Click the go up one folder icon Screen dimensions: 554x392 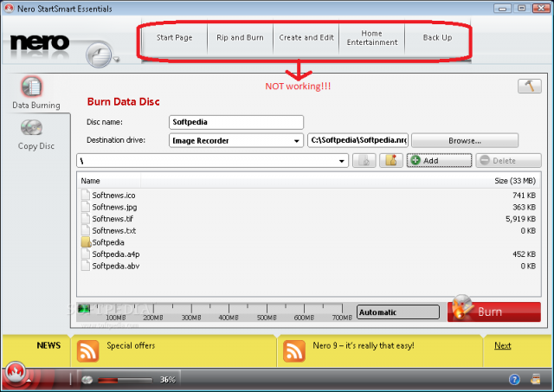tap(364, 161)
